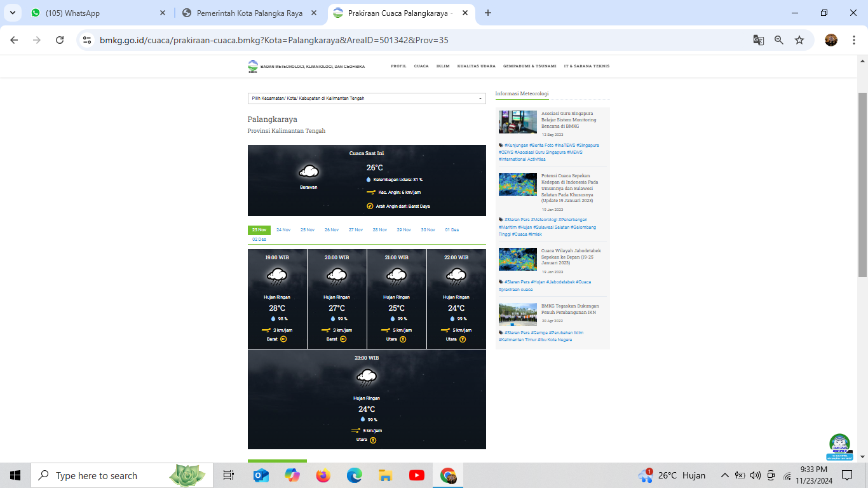Image resolution: width=868 pixels, height=488 pixels.
Task: Open the GEMPABUMI & TSUNAMI menu
Action: click(x=530, y=66)
